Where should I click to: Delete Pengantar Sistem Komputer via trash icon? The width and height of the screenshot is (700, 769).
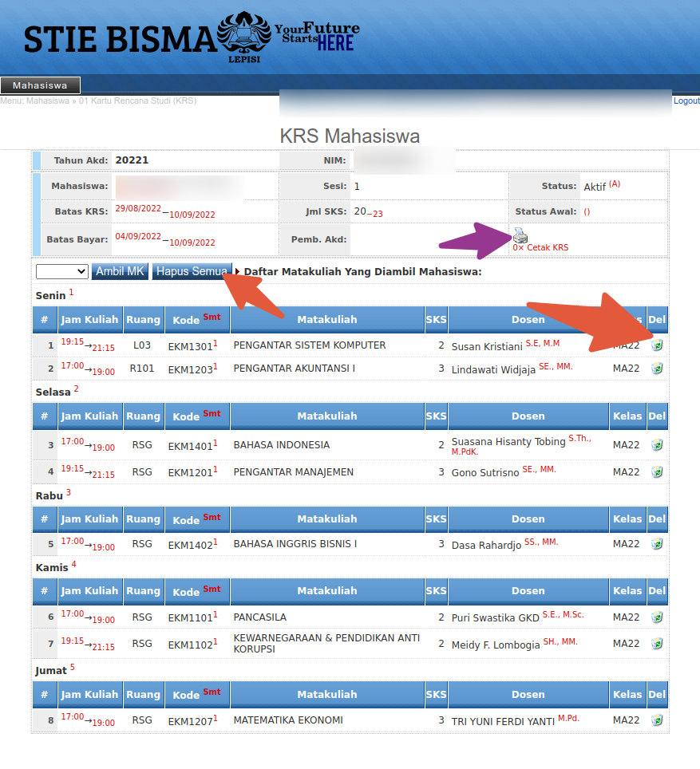657,345
